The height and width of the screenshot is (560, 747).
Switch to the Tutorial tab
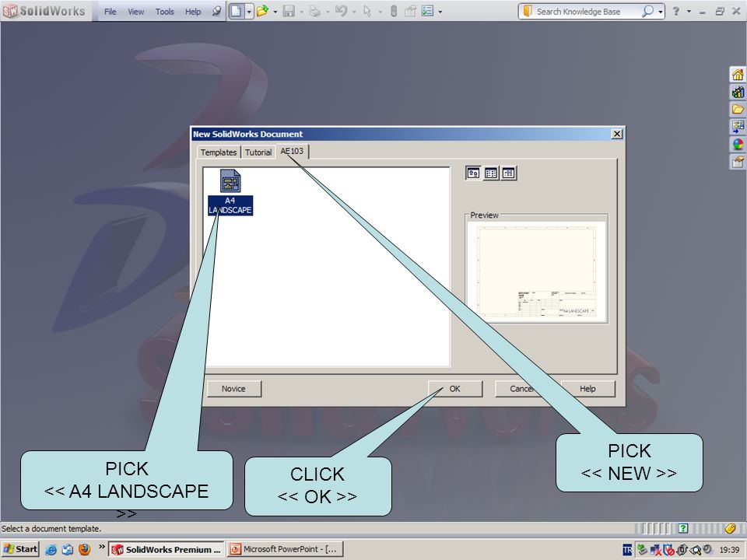pos(258,152)
